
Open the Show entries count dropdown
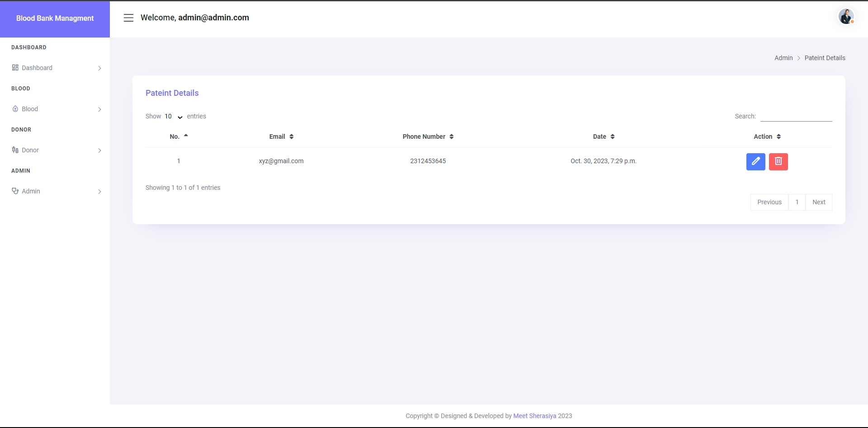174,117
